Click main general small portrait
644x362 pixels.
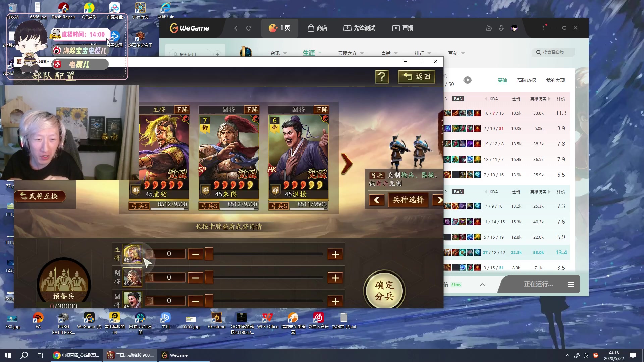click(132, 254)
